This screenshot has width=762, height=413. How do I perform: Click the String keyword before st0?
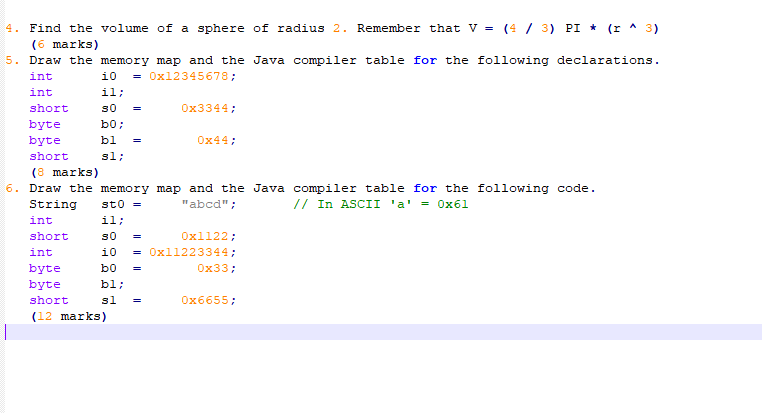pos(52,204)
